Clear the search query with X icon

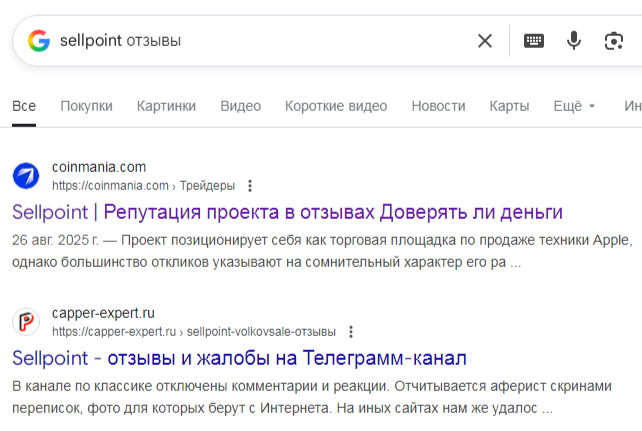click(485, 41)
